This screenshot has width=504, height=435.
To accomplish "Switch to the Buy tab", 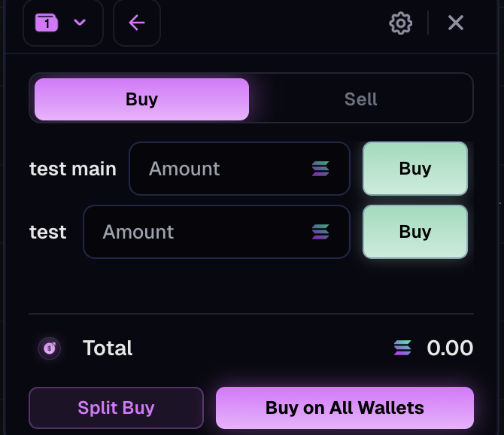I will coord(141,99).
